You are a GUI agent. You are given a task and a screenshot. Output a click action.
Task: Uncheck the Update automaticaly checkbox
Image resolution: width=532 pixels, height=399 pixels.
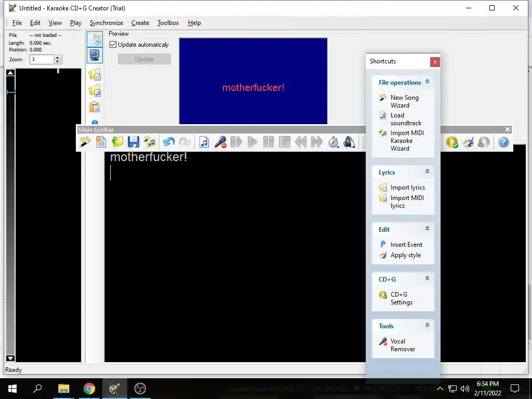click(x=113, y=45)
